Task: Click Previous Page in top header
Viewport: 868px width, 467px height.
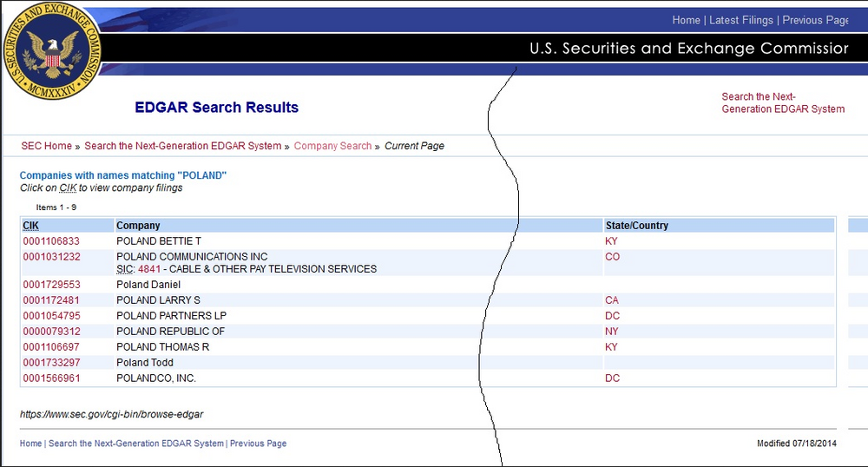Action: pyautogui.click(x=815, y=20)
